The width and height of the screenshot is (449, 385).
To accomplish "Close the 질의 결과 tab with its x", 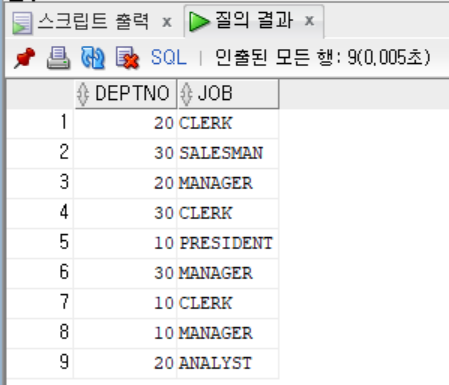I will (x=309, y=21).
